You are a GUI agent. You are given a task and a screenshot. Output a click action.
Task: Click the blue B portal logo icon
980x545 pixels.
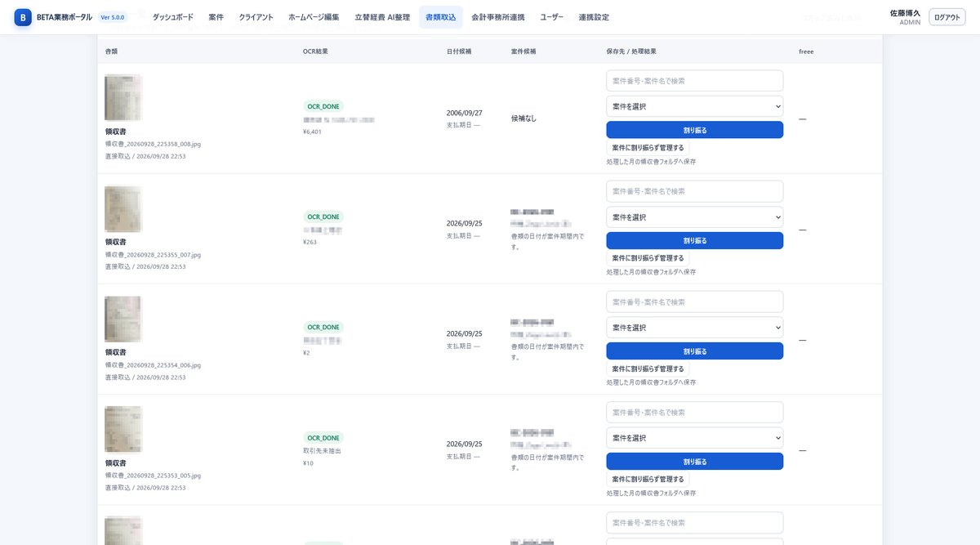point(23,17)
